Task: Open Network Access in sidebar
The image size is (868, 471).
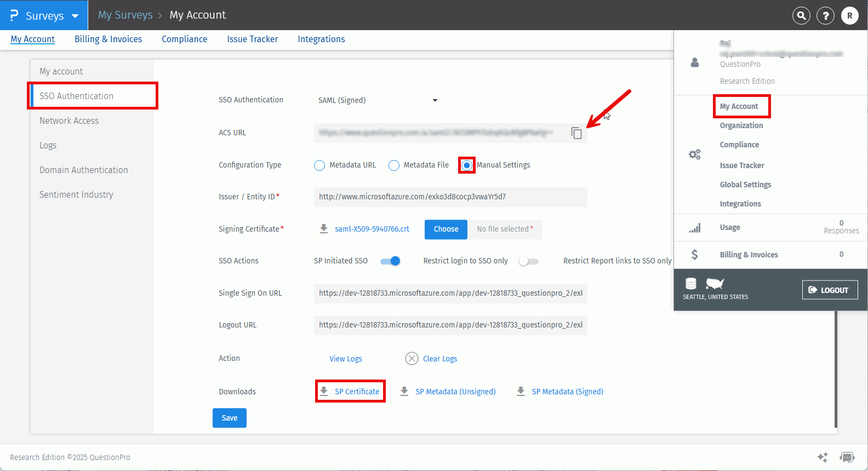Action: tap(69, 121)
